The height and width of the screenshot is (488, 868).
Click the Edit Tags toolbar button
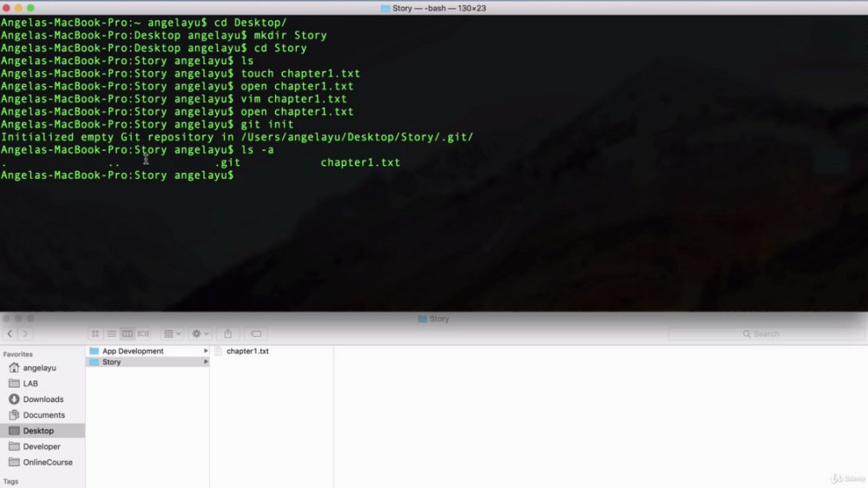pyautogui.click(x=256, y=333)
